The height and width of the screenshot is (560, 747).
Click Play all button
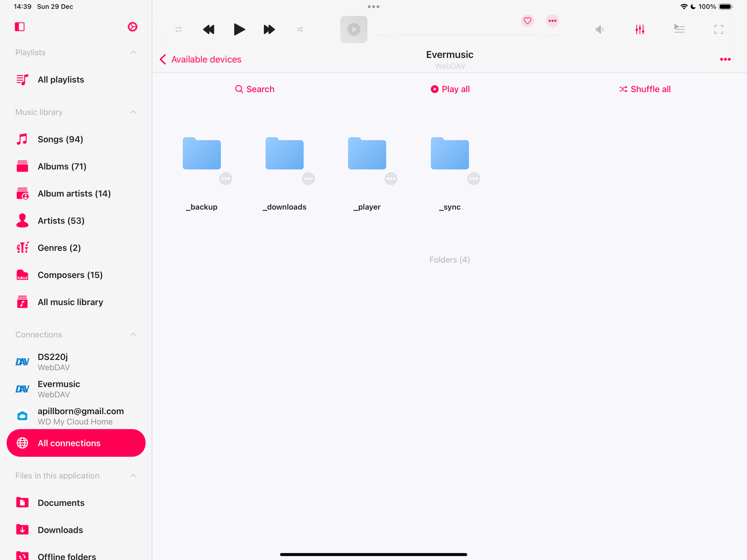450,89
